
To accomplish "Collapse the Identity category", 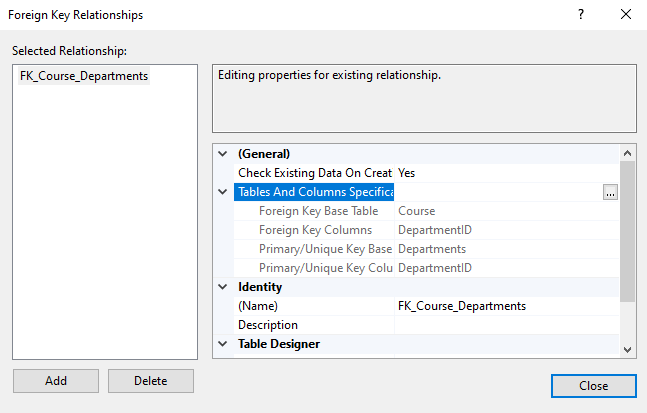I will (x=222, y=287).
